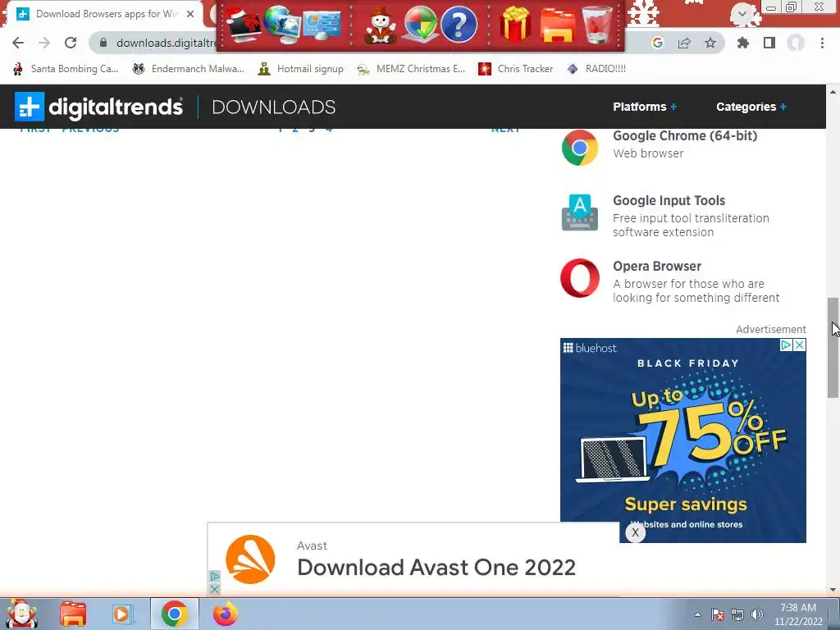Click the recycle bin dock icon
The height and width of the screenshot is (630, 840).
(x=597, y=25)
